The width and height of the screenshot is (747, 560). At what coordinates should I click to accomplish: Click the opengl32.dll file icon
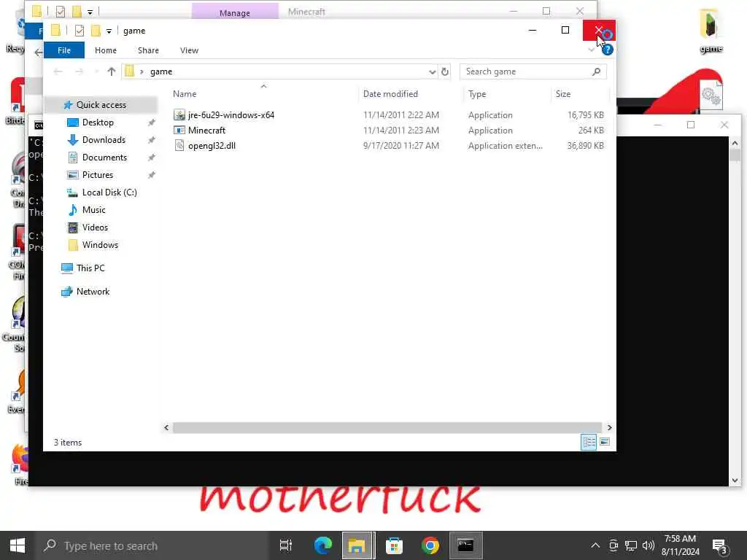click(x=179, y=146)
